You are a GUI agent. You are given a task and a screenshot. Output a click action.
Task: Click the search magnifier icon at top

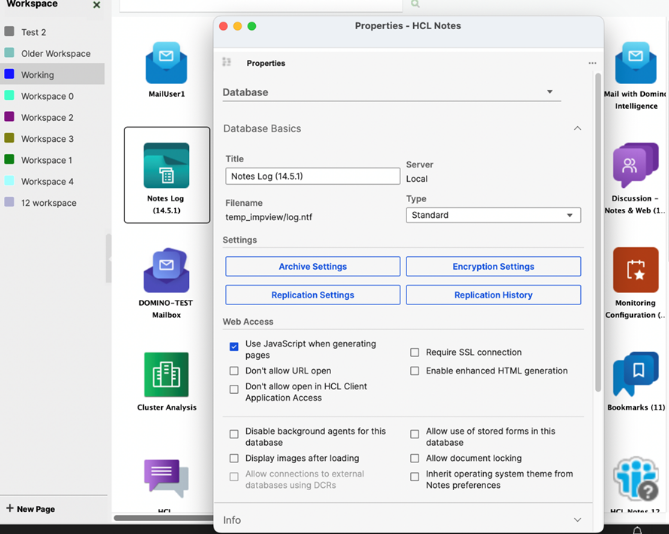pyautogui.click(x=415, y=4)
